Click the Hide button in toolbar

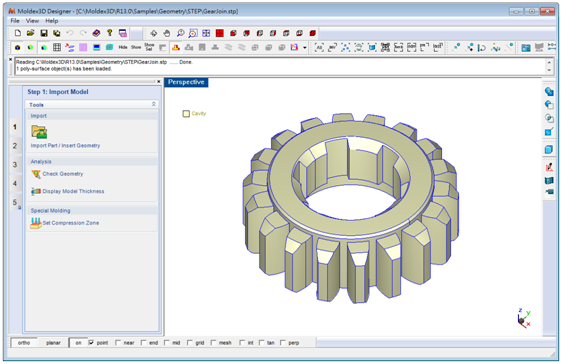coord(123,47)
